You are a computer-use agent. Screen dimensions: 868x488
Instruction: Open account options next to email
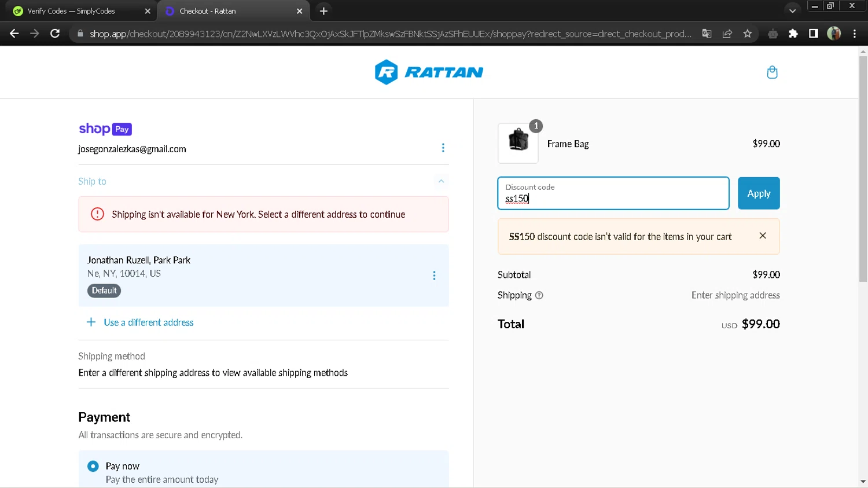coord(443,148)
